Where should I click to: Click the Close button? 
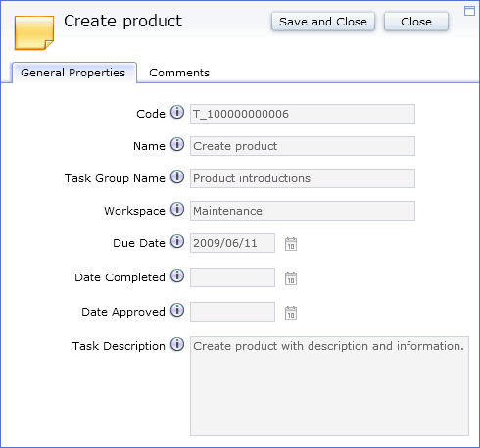coord(416,22)
